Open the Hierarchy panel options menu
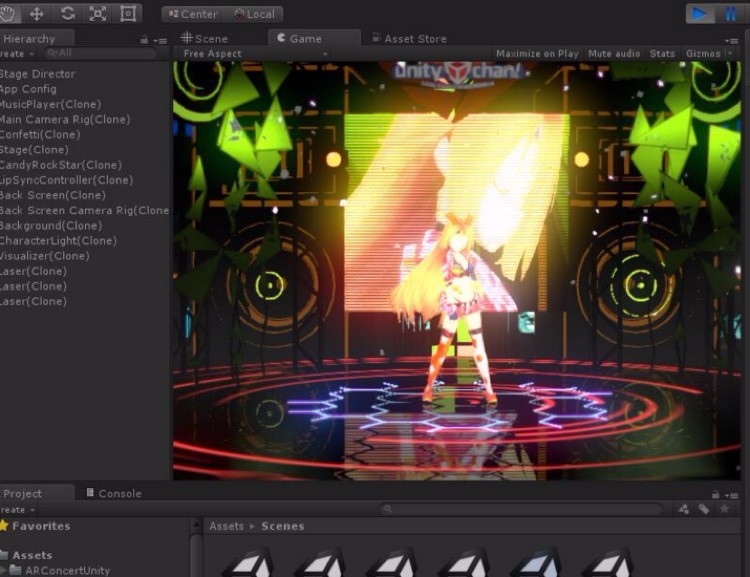This screenshot has width=750, height=577. (161, 41)
